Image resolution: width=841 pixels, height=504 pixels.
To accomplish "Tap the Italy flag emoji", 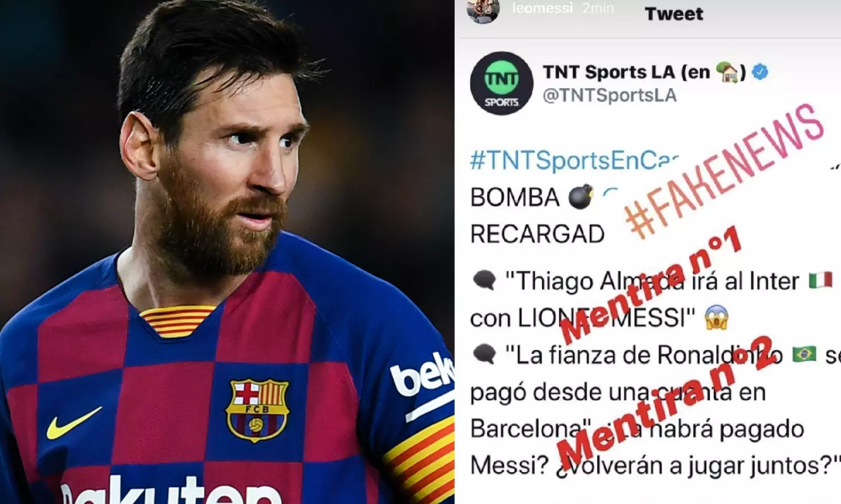I will coord(820,280).
